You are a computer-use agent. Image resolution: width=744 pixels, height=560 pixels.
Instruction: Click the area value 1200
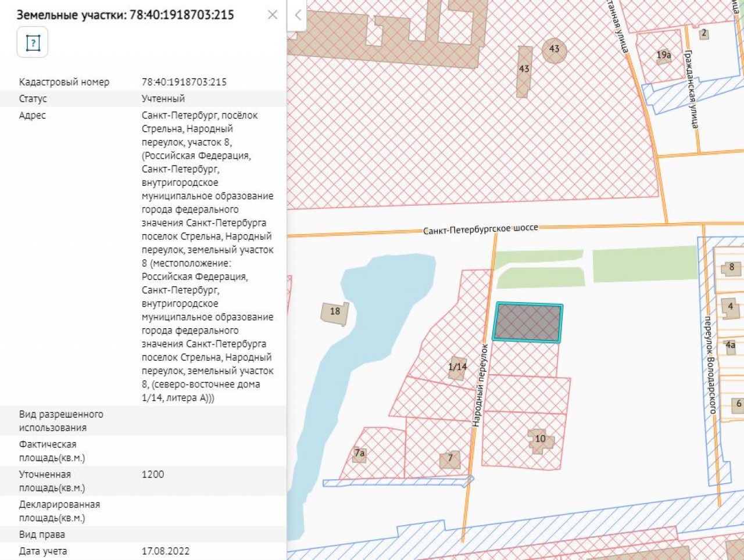tap(153, 475)
